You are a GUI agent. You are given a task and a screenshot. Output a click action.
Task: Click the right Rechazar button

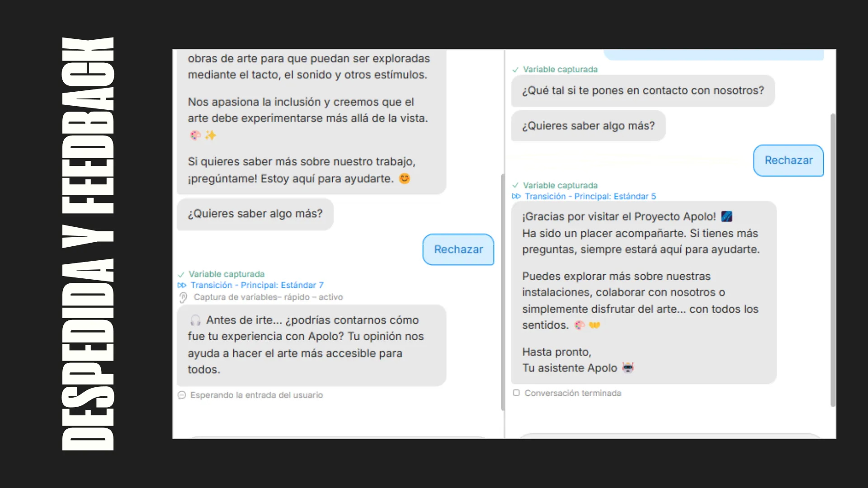tap(788, 160)
